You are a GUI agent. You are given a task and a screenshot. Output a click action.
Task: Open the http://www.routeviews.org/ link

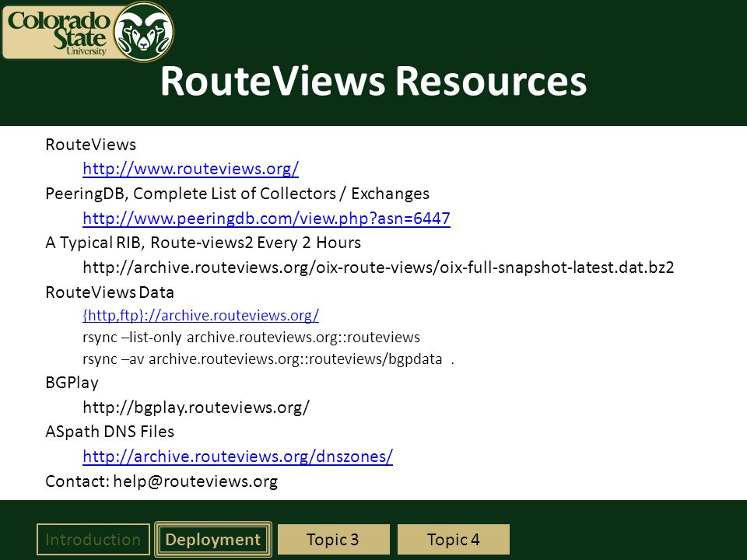(191, 169)
